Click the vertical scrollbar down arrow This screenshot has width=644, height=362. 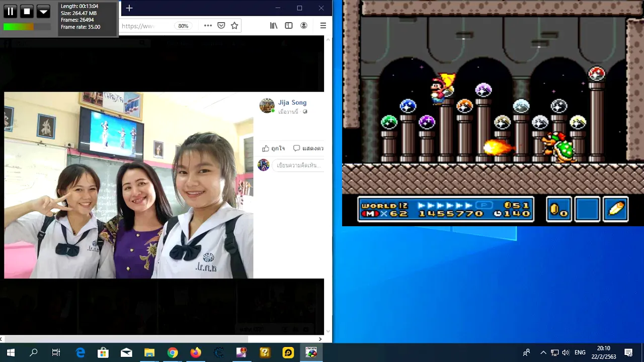(x=329, y=331)
